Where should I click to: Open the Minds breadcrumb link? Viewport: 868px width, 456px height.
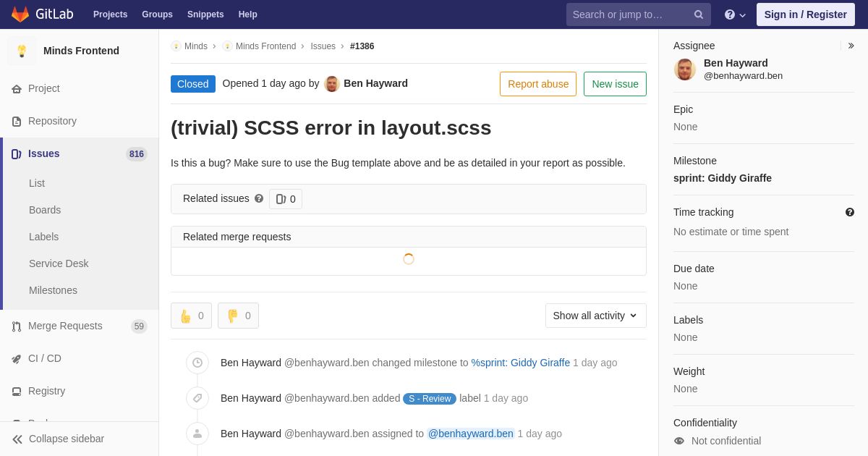[196, 46]
